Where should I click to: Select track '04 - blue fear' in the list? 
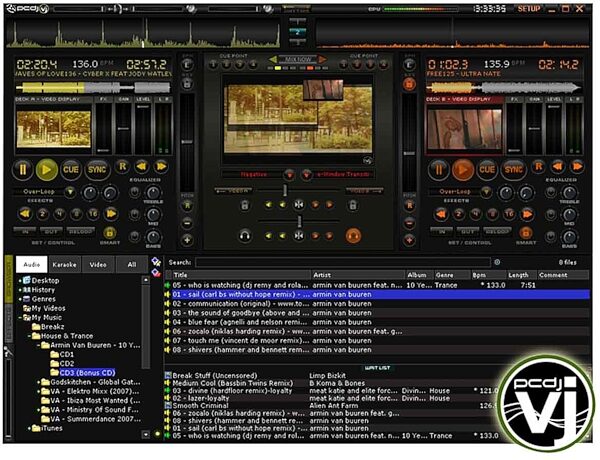point(377,322)
